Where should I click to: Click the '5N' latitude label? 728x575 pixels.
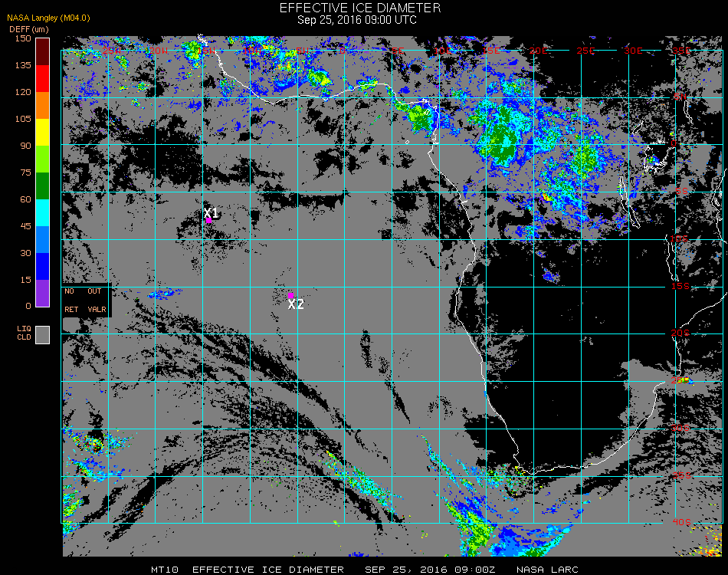(680, 97)
